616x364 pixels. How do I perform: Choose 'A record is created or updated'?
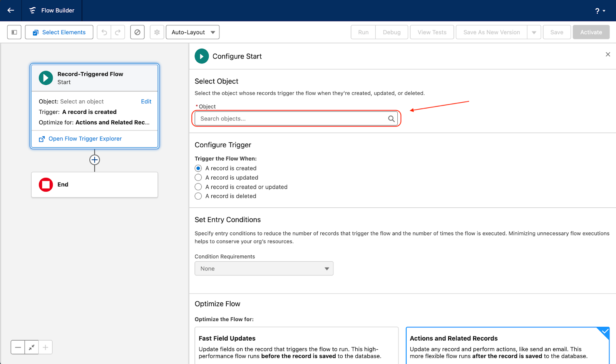pos(198,187)
